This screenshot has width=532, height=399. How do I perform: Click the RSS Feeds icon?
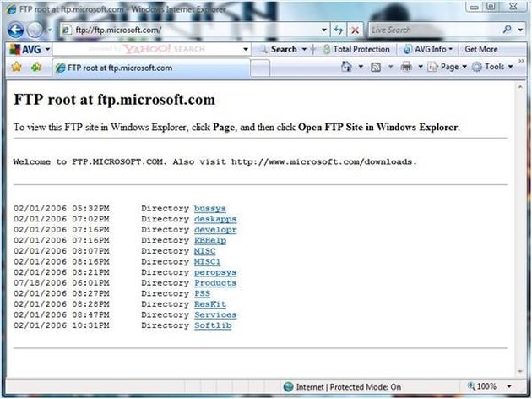click(376, 67)
